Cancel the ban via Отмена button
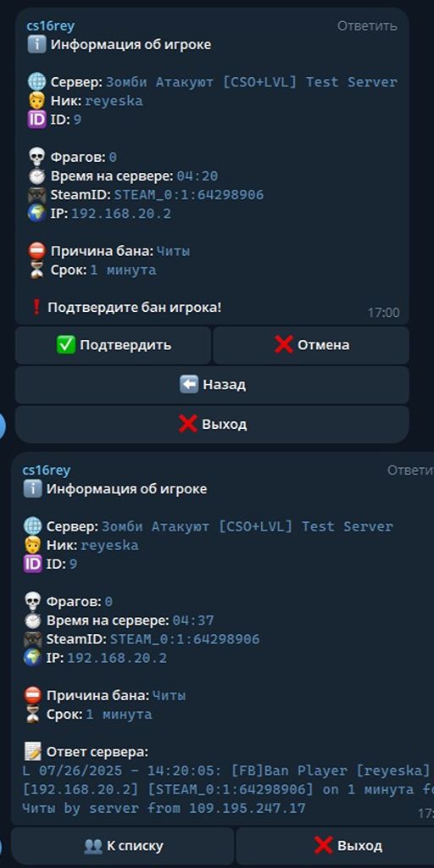 (x=311, y=345)
